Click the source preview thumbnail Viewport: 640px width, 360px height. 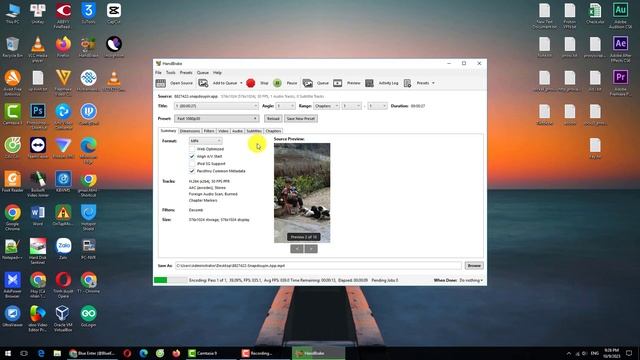click(302, 193)
